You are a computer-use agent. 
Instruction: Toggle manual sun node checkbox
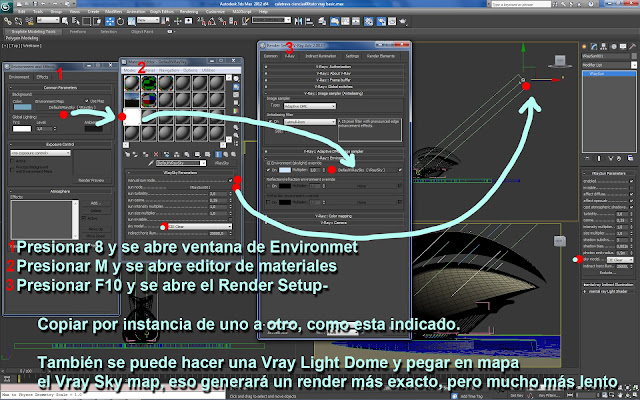[x=231, y=180]
